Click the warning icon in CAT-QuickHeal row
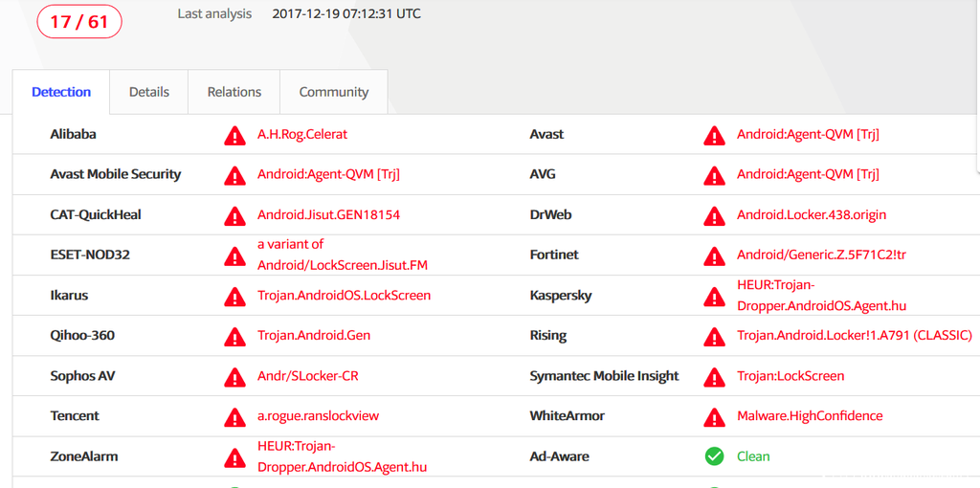Image resolution: width=980 pixels, height=488 pixels. [234, 216]
